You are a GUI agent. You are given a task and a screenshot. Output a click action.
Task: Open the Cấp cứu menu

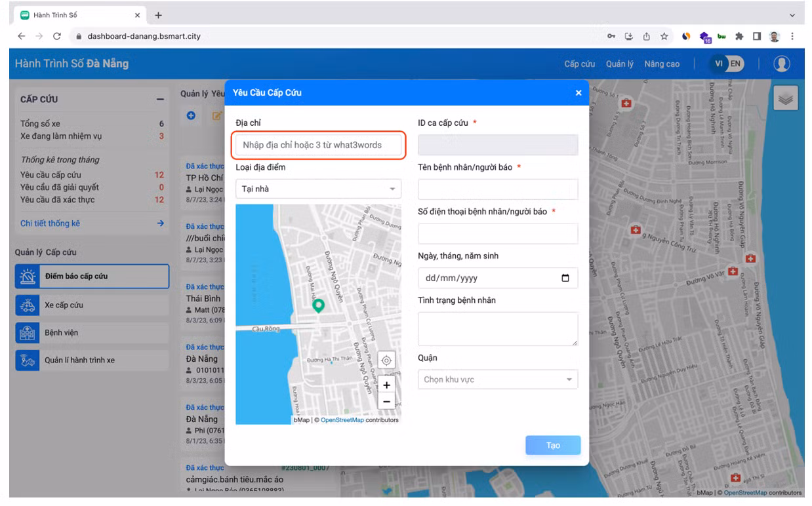[580, 64]
